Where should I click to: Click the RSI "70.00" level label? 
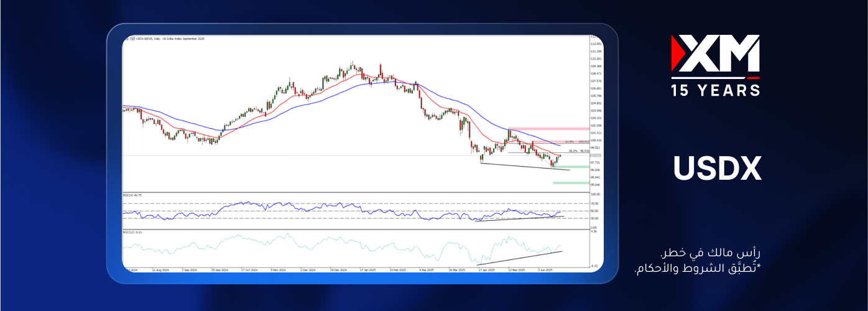[594, 203]
